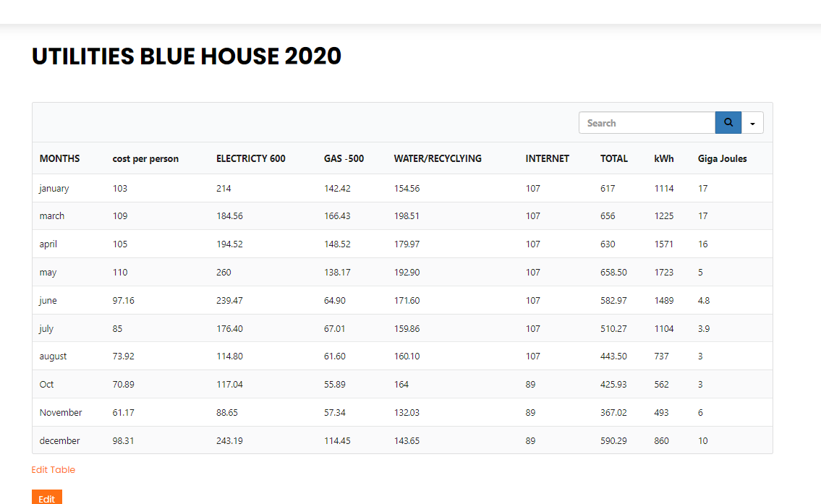Viewport: 821px width, 504px height.
Task: Select the january row month cell
Action: tap(54, 189)
